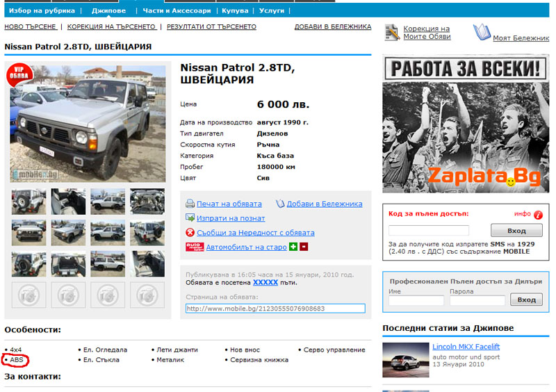
Task: Click the Моят Бележник book icon
Action: click(482, 32)
